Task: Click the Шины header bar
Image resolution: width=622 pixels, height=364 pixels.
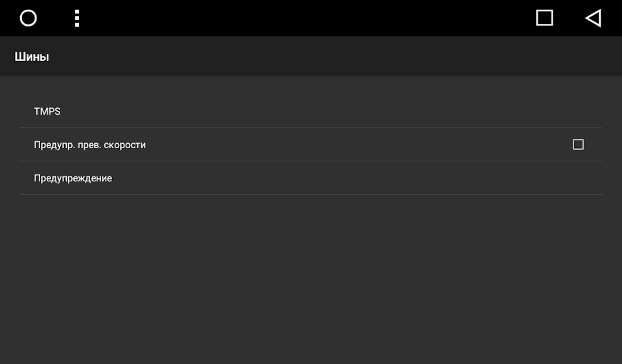Action: coord(311,56)
